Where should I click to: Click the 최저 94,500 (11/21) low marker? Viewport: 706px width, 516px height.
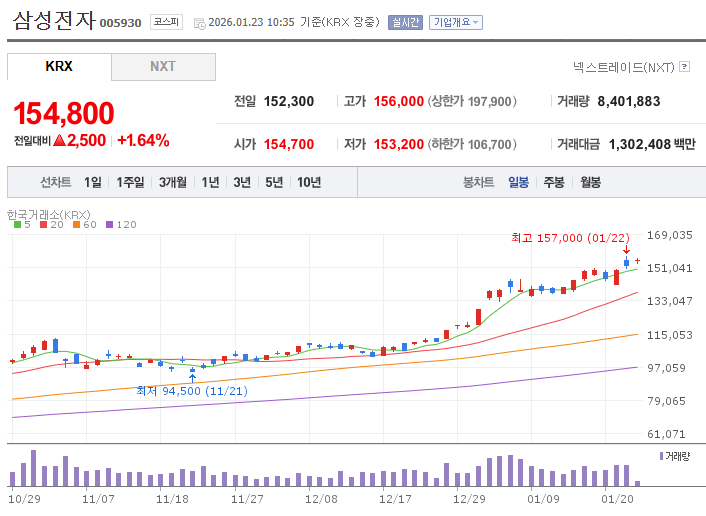pos(192,391)
